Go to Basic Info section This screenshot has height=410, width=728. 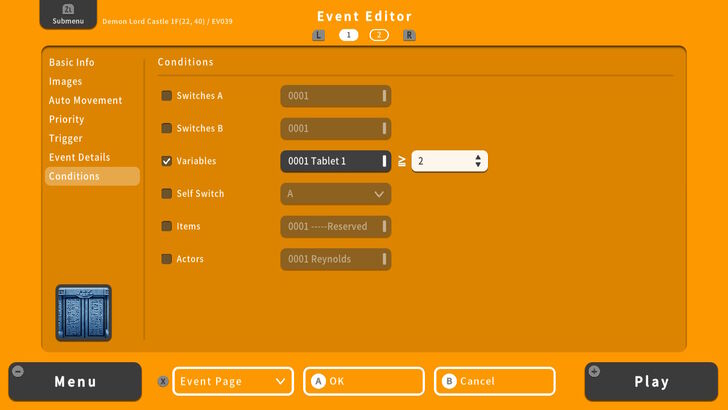tap(72, 62)
